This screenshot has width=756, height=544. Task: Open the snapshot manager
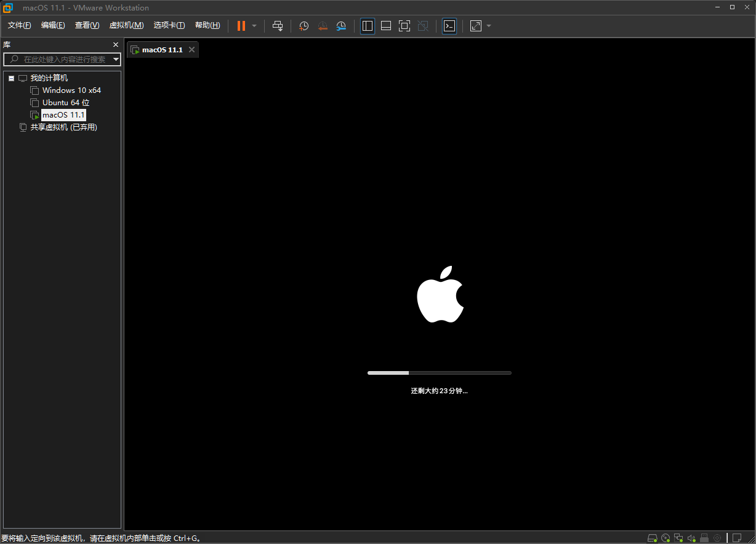tap(341, 26)
